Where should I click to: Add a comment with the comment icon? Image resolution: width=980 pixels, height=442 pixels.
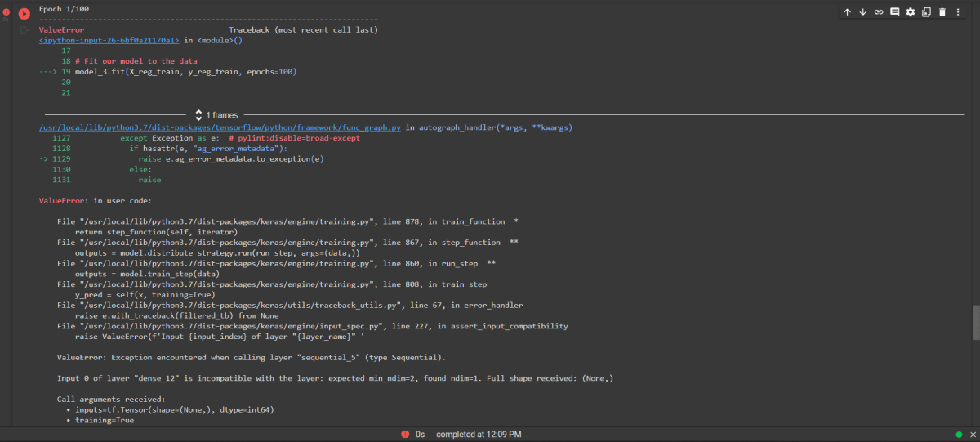(x=894, y=12)
